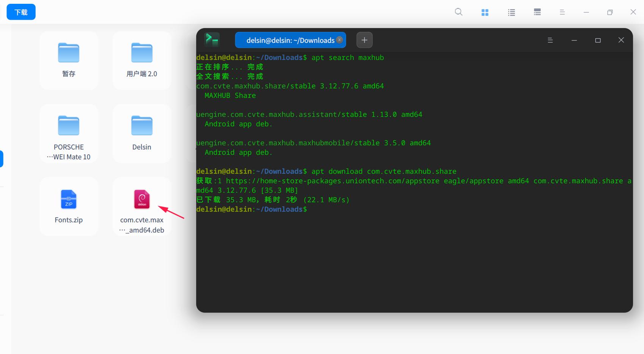The image size is (644, 354).
Task: Open the terminal window menu
Action: [550, 40]
